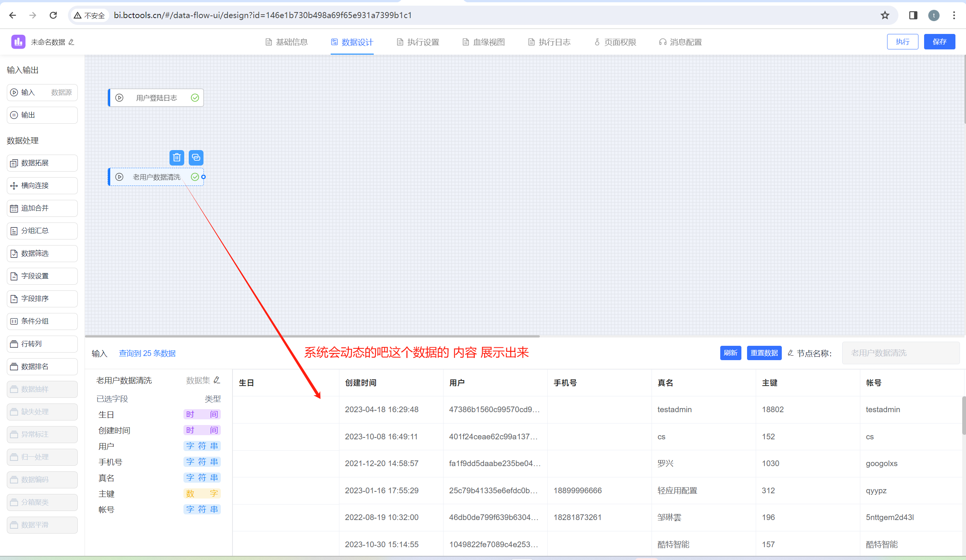Click the green status check on 用户登陆日志
Viewport: 966px width, 560px height.
(x=194, y=98)
